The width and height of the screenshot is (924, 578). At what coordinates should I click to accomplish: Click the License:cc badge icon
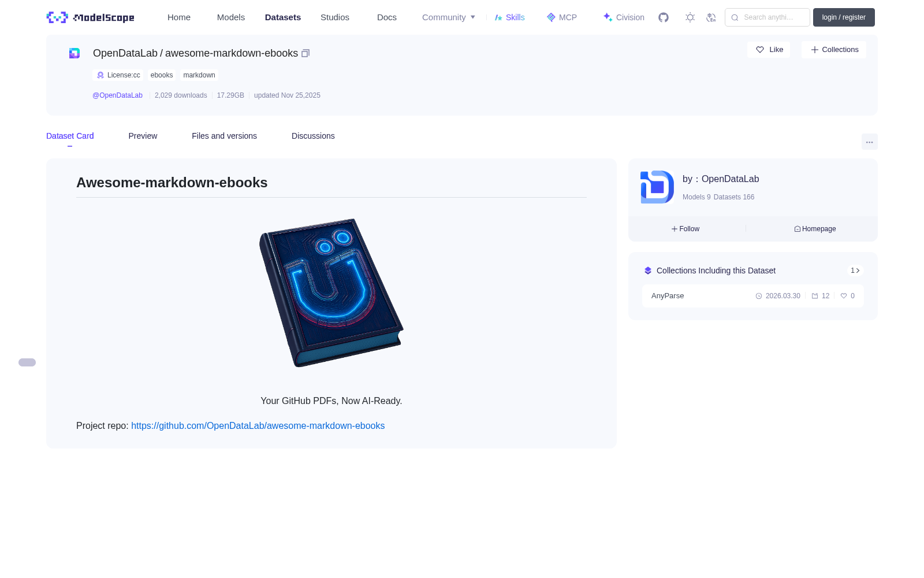click(100, 75)
